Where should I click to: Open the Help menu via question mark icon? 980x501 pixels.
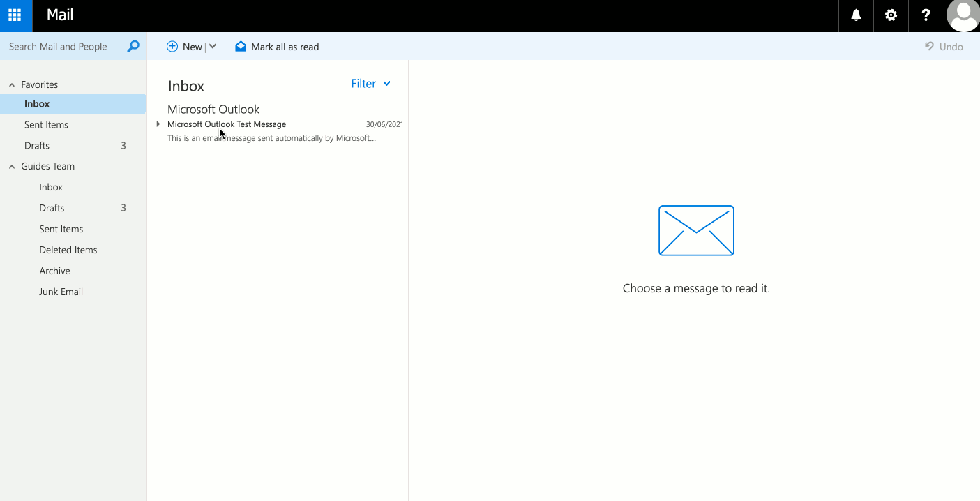pos(925,15)
